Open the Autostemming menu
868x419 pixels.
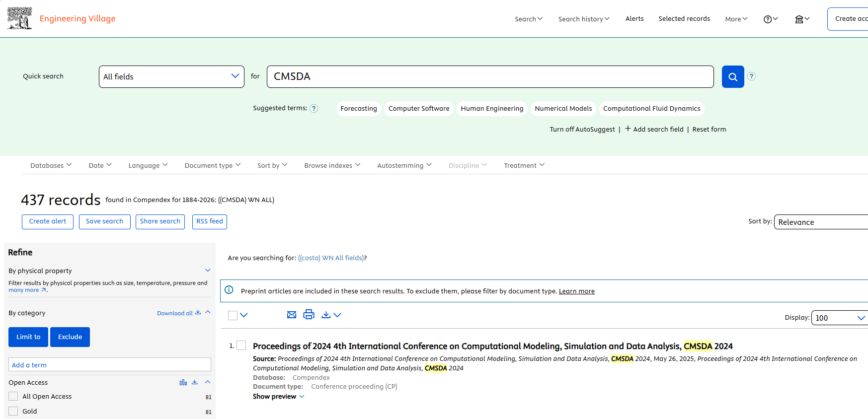[404, 165]
